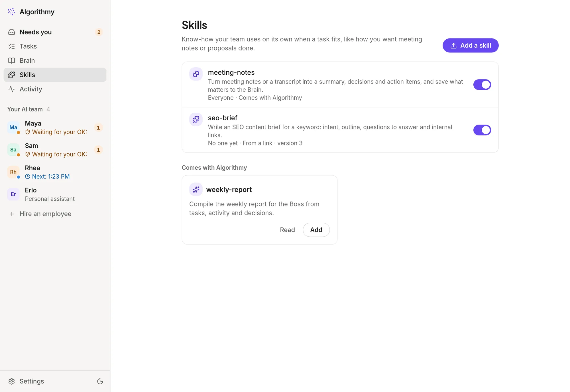The height and width of the screenshot is (392, 570).
Task: Read the weekly-report skill
Action: 287,230
